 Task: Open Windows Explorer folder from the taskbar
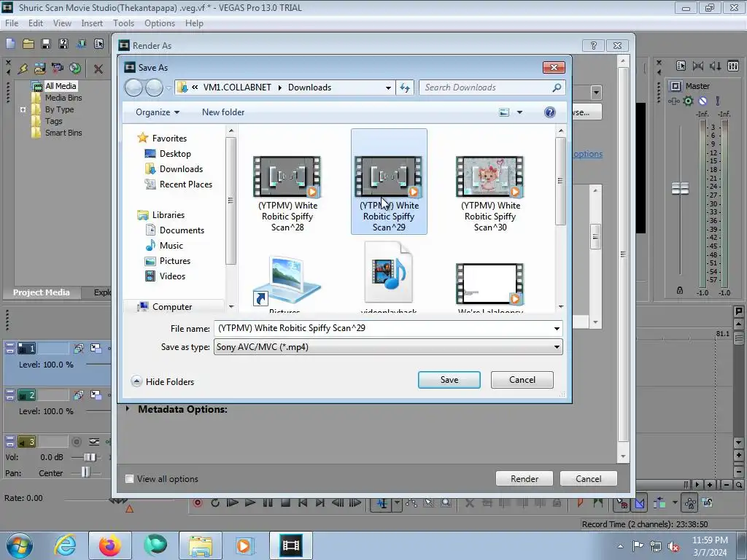click(x=200, y=545)
